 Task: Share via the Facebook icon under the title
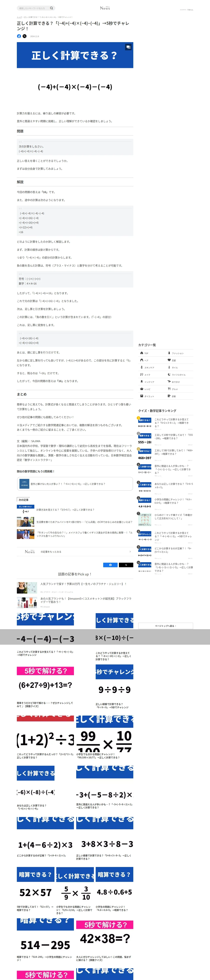point(19,36)
